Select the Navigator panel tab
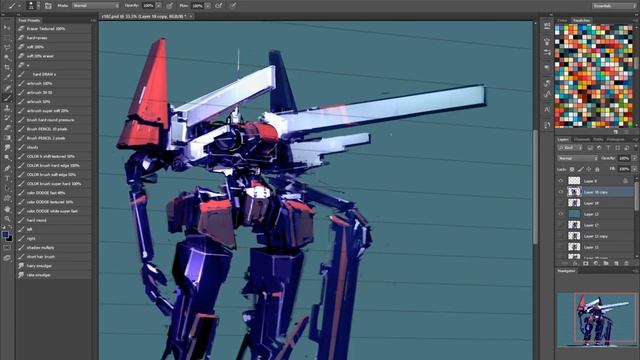Screen dimensions: 640x360 (x=567, y=271)
